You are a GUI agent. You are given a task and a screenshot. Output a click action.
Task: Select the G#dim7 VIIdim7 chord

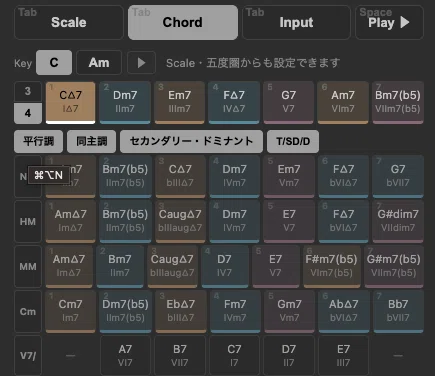pyautogui.click(x=398, y=221)
